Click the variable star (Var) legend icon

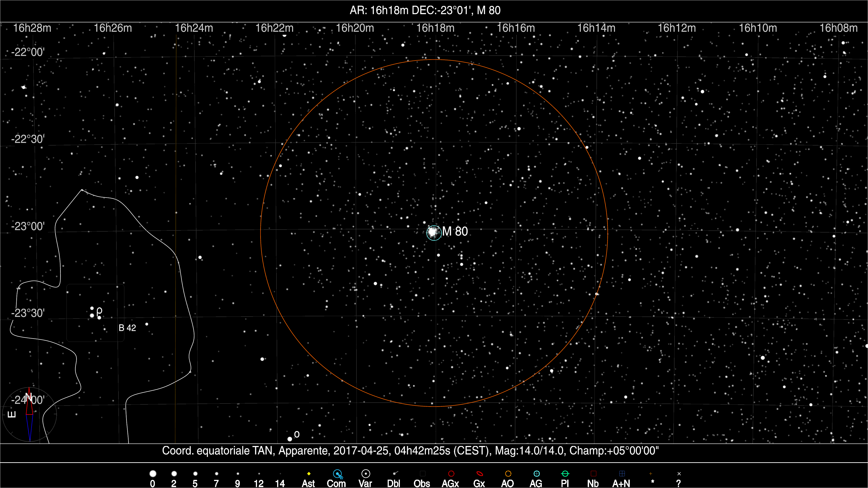[366, 474]
